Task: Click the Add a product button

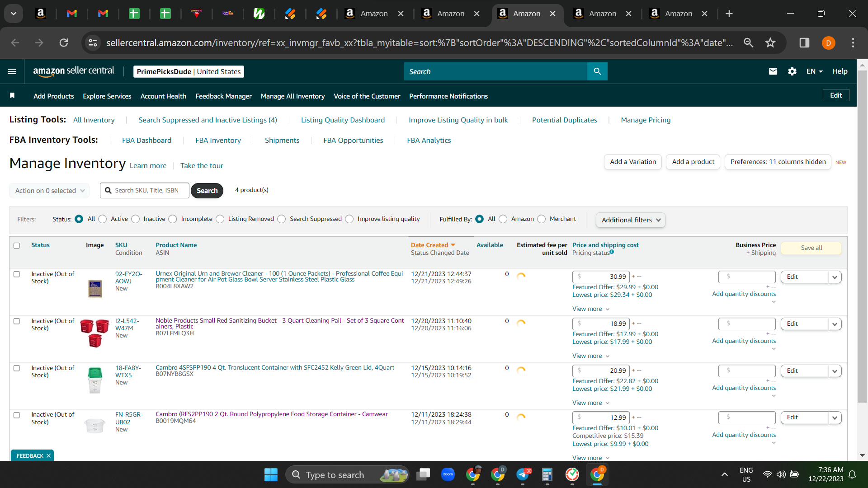Action: [x=693, y=162]
